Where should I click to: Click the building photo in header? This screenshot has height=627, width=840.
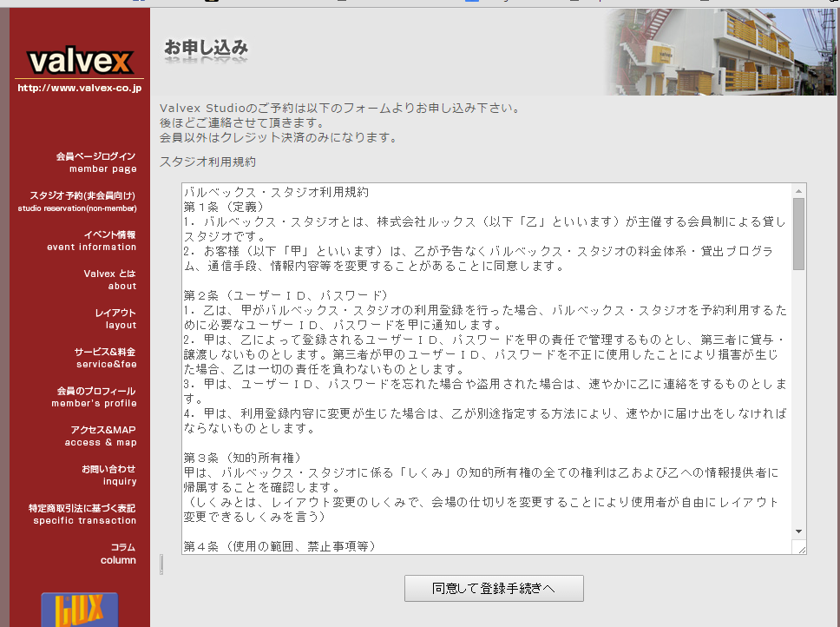[x=720, y=51]
